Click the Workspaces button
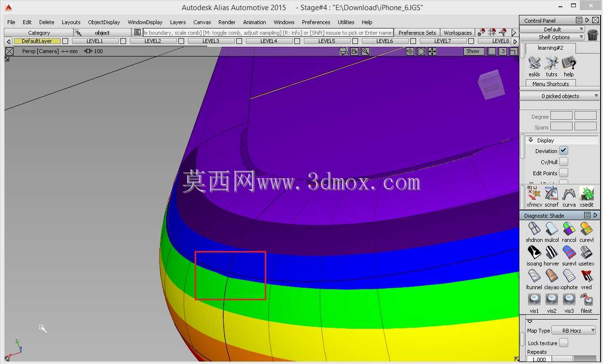The width and height of the screenshot is (603, 364). [458, 33]
